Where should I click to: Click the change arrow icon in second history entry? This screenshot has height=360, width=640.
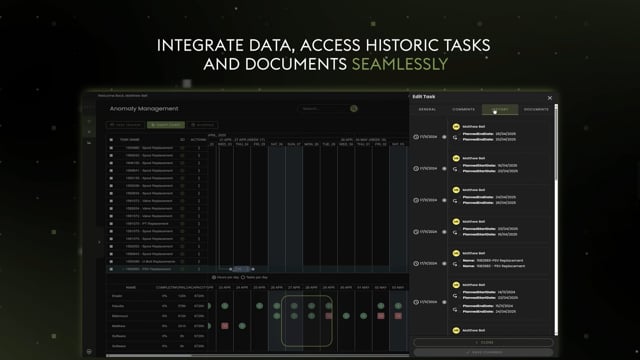click(x=455, y=169)
